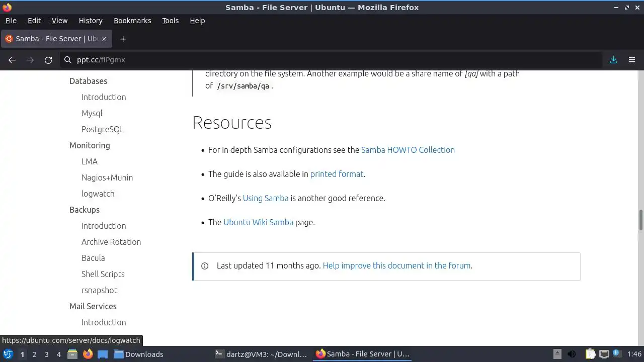This screenshot has height=362, width=644.
Task: Open the Nagios+Munin docs page
Action: coord(107,177)
